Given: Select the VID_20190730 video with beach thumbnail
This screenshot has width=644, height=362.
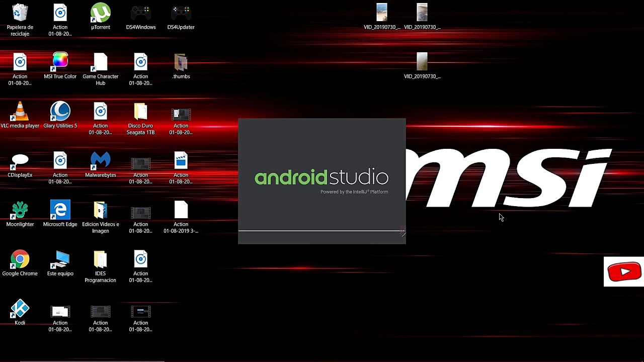Looking at the screenshot, I should coord(382,13).
